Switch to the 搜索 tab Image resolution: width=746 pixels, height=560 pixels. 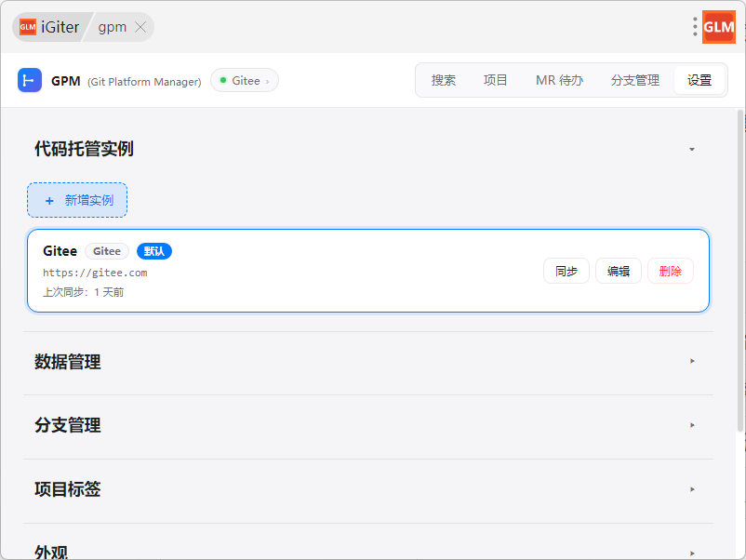(444, 80)
